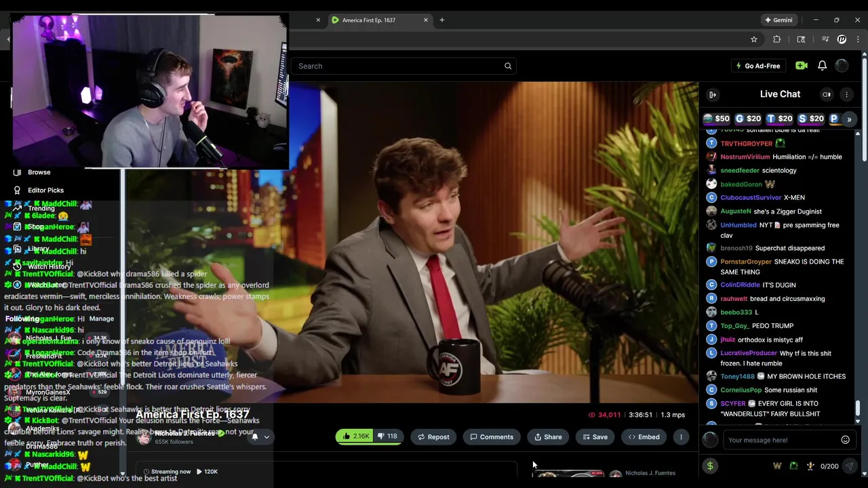The image size is (868, 488).
Task: Click the Embed button
Action: click(644, 436)
